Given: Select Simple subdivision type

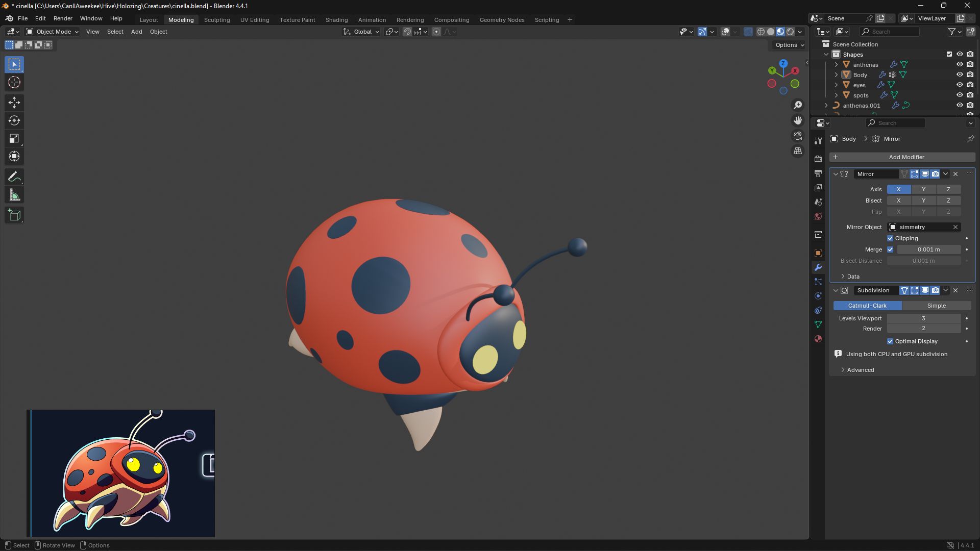Looking at the screenshot, I should pyautogui.click(x=936, y=306).
